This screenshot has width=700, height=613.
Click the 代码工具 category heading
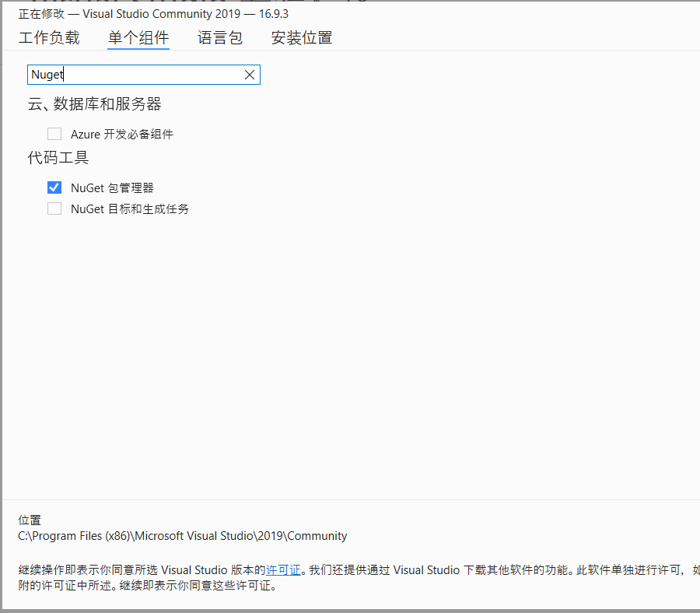point(58,157)
